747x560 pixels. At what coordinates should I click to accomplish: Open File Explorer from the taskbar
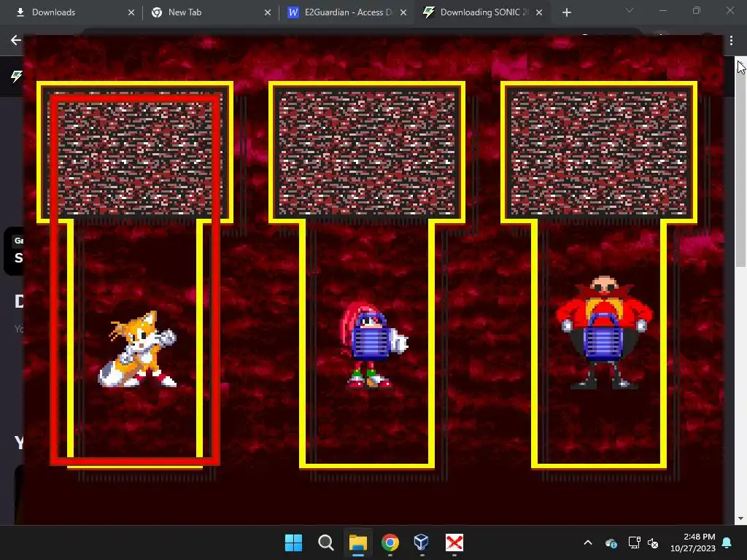click(357, 542)
